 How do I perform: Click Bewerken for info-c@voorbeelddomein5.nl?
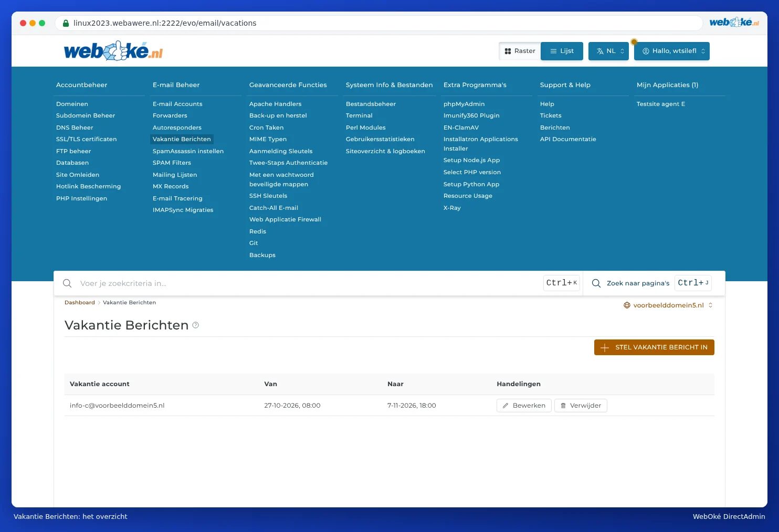pyautogui.click(x=524, y=406)
